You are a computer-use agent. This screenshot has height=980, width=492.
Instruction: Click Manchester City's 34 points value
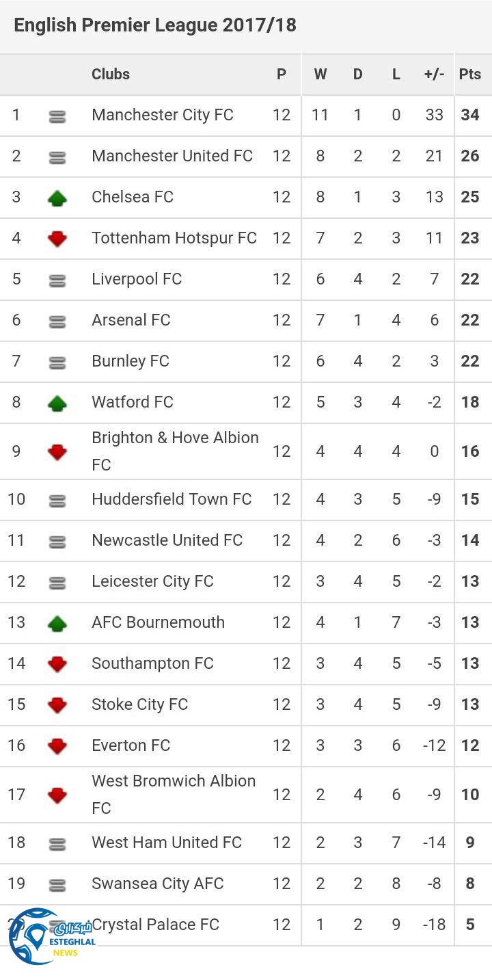click(x=470, y=115)
